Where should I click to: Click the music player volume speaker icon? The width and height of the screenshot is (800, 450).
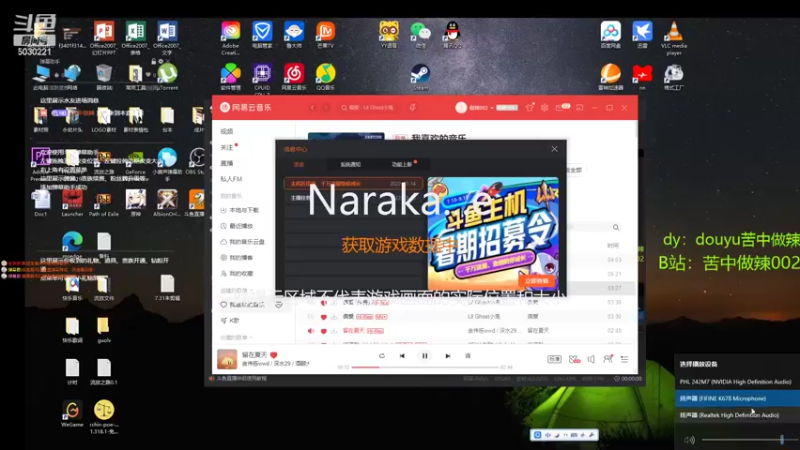591,359
